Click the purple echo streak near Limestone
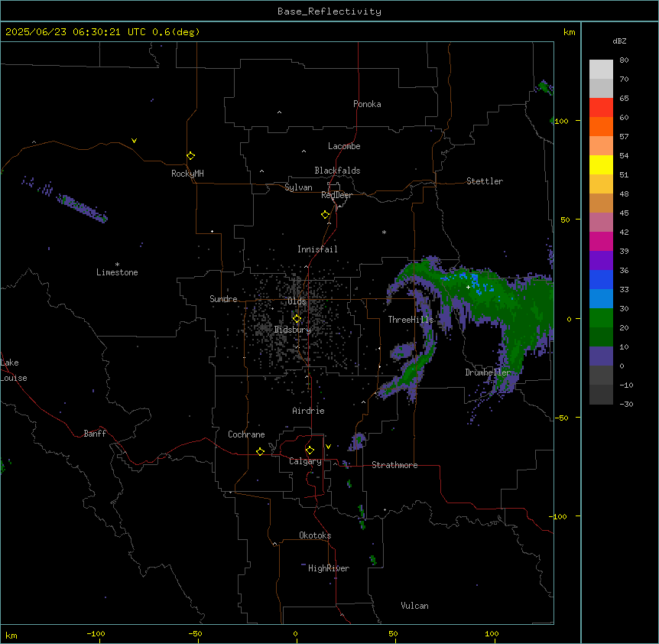659x644 pixels. click(x=82, y=207)
